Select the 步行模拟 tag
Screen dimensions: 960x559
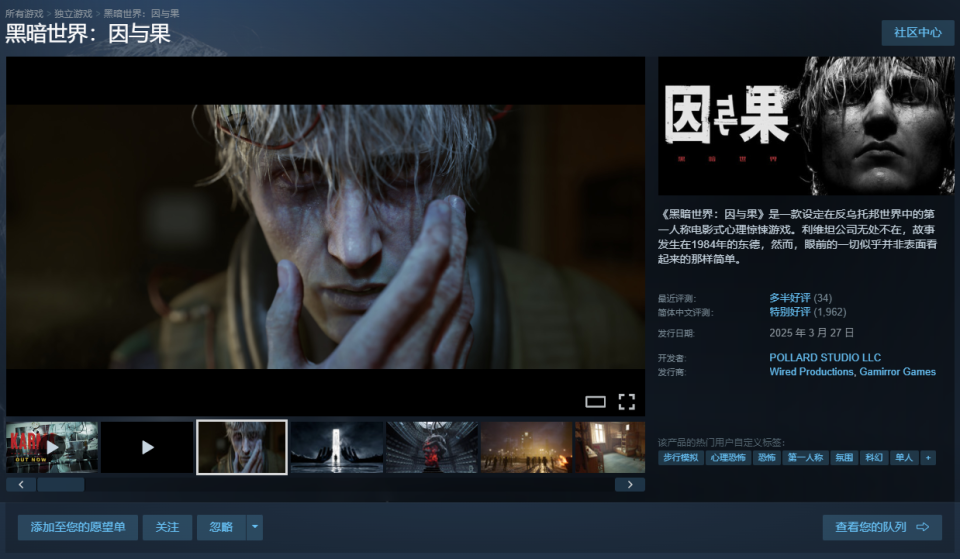pos(681,457)
